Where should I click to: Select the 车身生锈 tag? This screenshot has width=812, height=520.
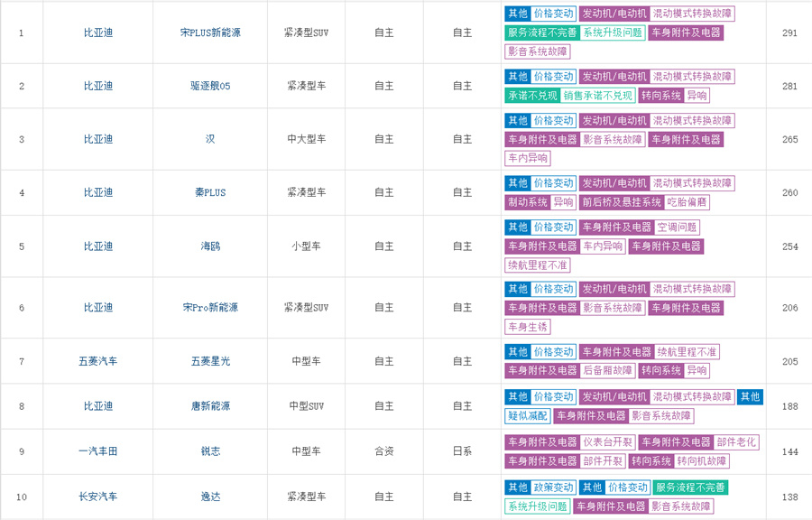click(527, 328)
